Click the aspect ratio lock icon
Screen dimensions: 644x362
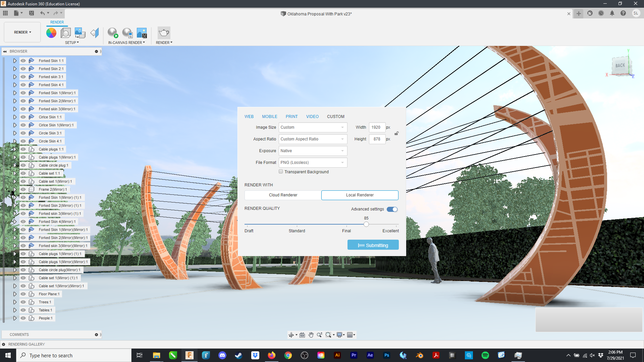click(396, 133)
